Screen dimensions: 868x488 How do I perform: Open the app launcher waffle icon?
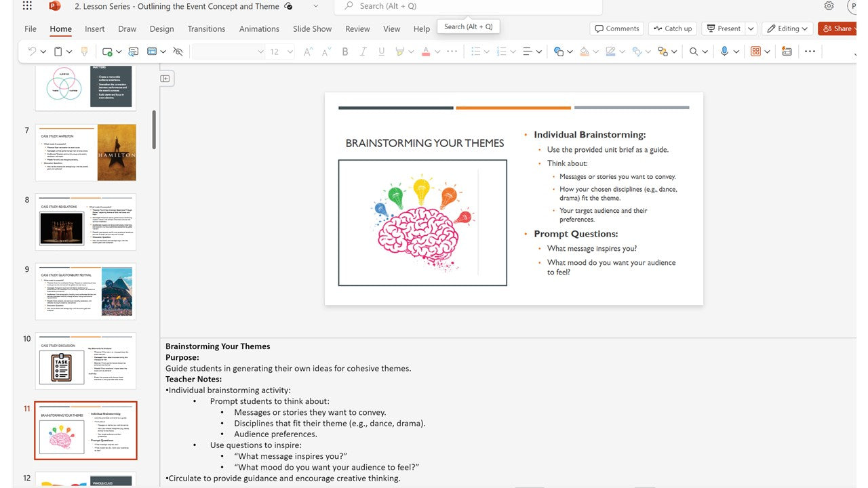click(x=27, y=6)
